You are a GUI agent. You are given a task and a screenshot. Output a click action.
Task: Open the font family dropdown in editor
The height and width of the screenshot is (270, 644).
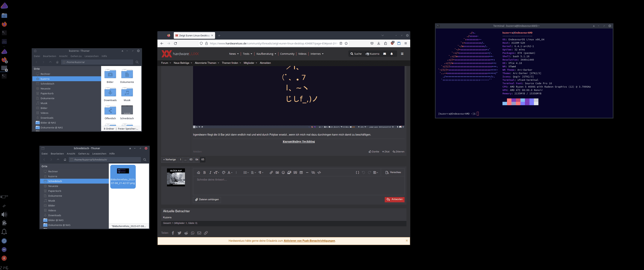[x=230, y=172]
